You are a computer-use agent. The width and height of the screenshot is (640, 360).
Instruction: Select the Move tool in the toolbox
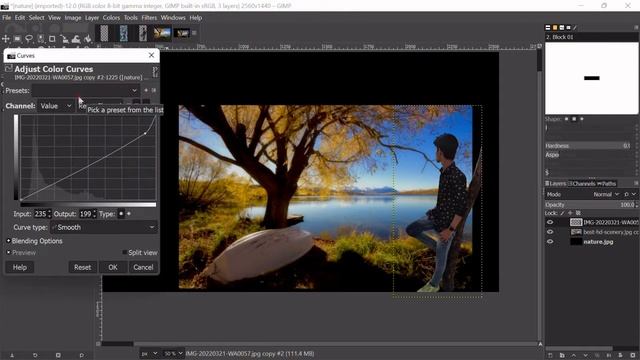click(x=6, y=39)
